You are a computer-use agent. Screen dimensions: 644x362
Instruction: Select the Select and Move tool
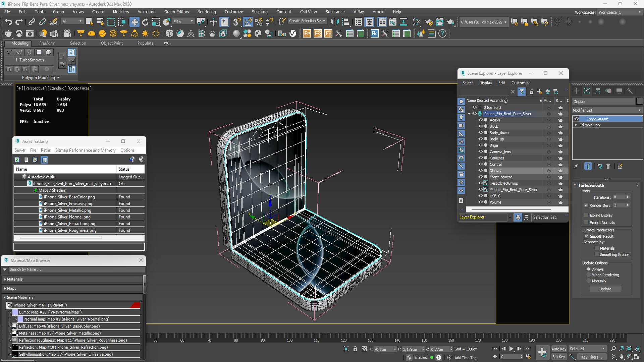click(134, 22)
